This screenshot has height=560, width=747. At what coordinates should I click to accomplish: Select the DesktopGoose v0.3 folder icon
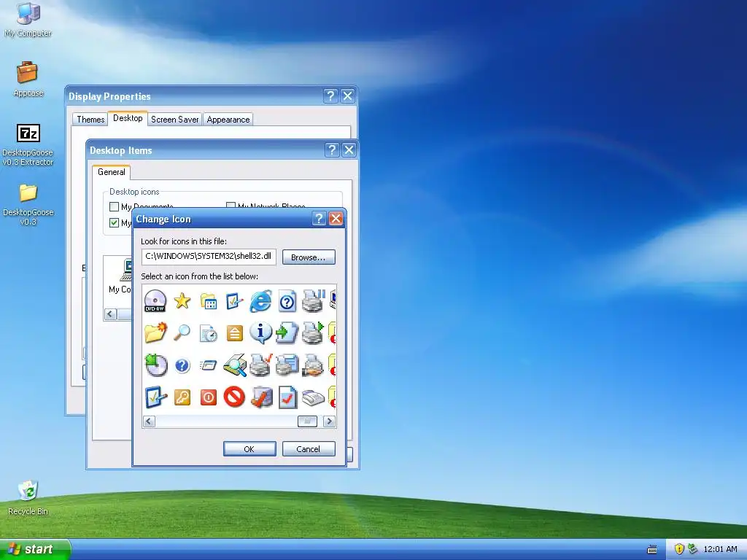click(x=28, y=204)
